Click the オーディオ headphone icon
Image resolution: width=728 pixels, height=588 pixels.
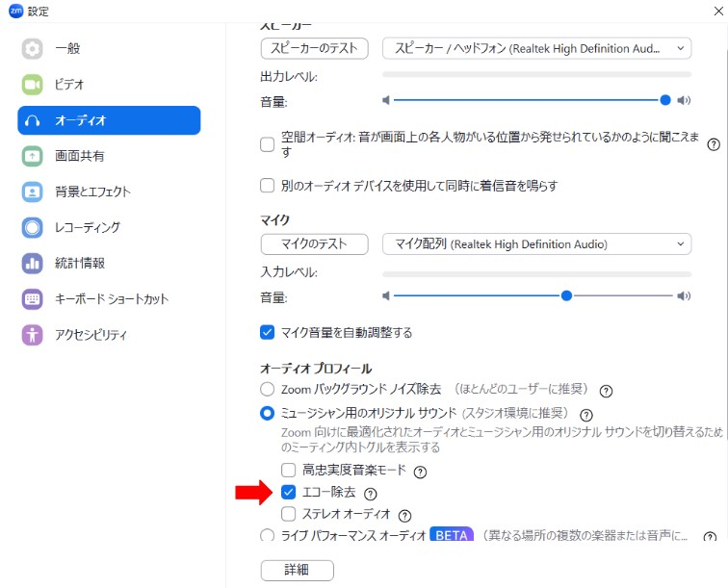(x=32, y=120)
